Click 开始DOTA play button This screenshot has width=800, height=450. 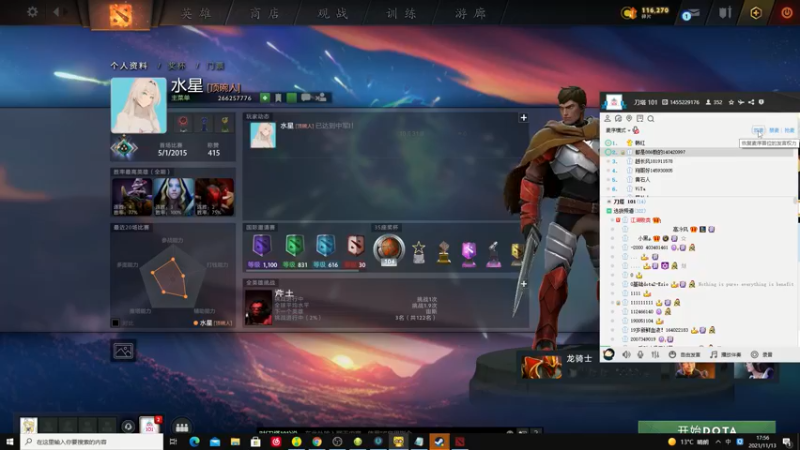[x=707, y=428]
